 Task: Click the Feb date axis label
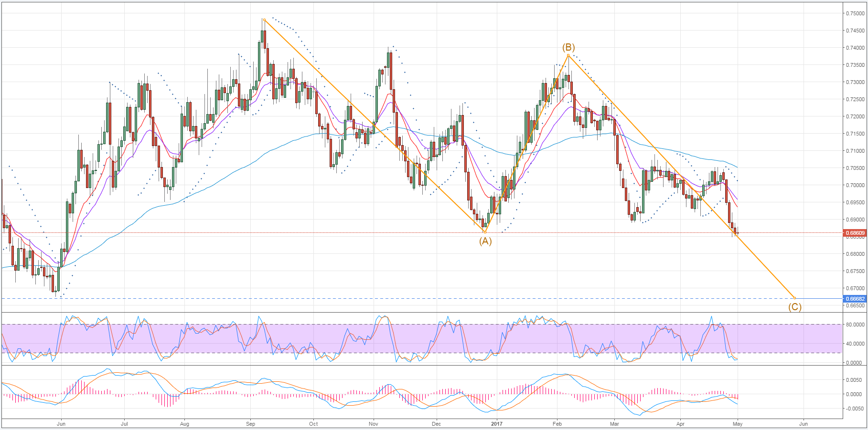[557, 424]
